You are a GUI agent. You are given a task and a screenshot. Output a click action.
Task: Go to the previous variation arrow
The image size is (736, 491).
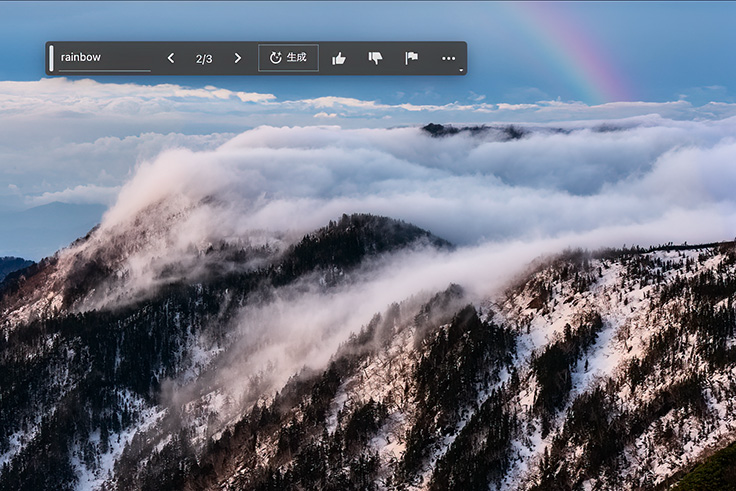point(170,58)
